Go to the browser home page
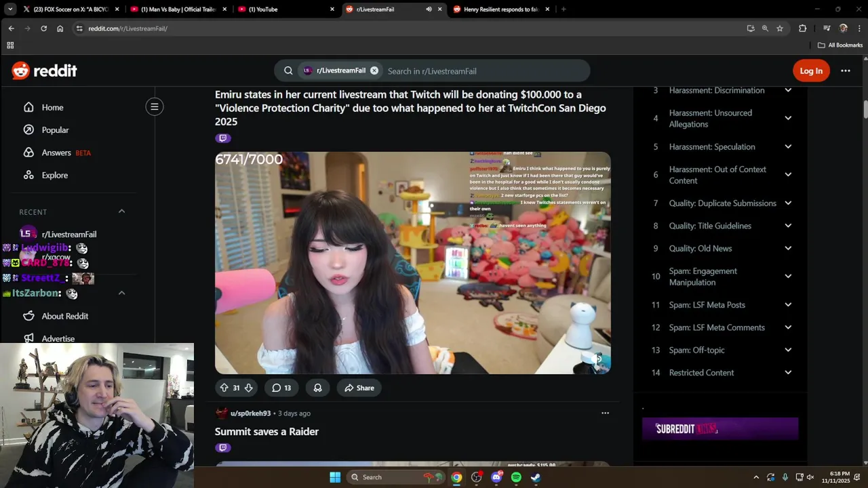868x488 pixels. (x=60, y=28)
